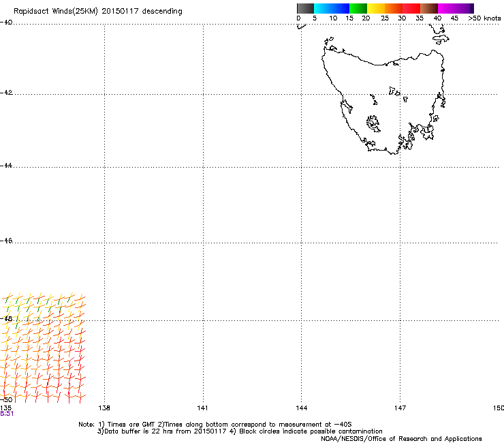Click the 'Data buffer is 22 hrs' note
The height and width of the screenshot is (443, 504).
coord(240,431)
